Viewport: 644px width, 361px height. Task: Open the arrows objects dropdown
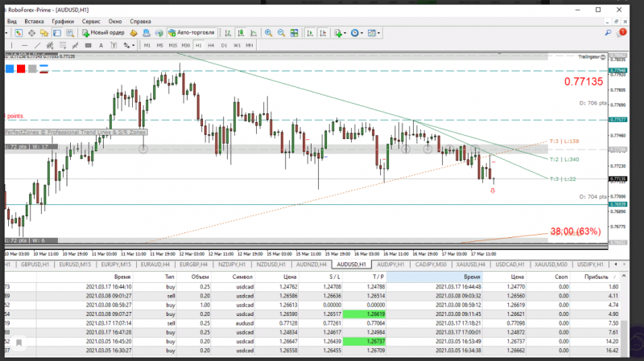pos(129,46)
